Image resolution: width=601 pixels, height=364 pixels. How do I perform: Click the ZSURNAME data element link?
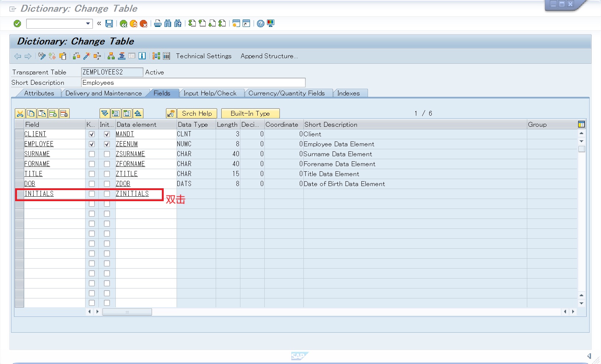(x=131, y=154)
